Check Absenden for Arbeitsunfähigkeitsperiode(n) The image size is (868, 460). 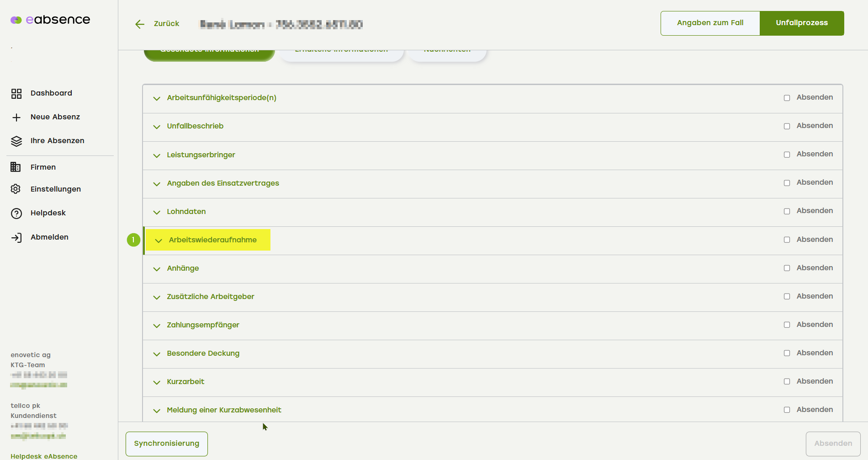(787, 98)
